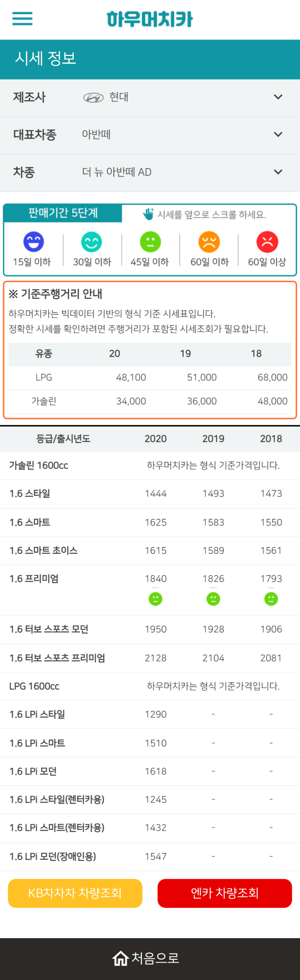The image size is (300, 980).
Task: Click the 45일 이하 green neutral face
Action: (150, 242)
